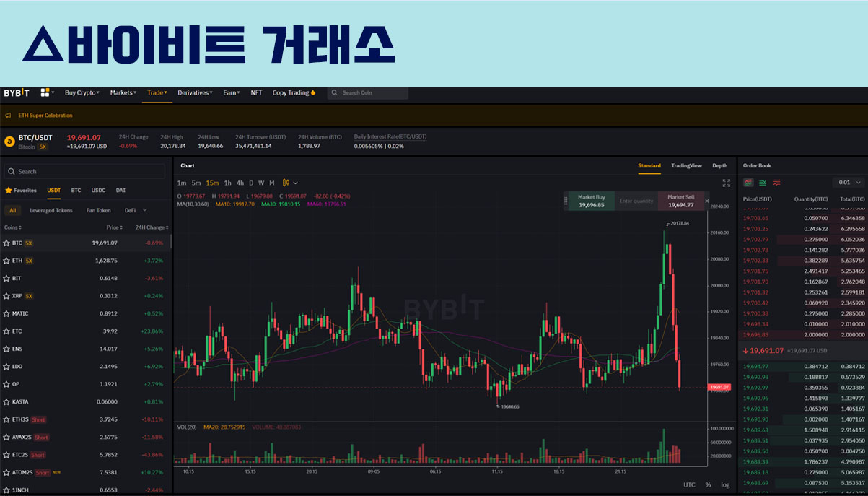Expand chart to fullscreen

[727, 183]
